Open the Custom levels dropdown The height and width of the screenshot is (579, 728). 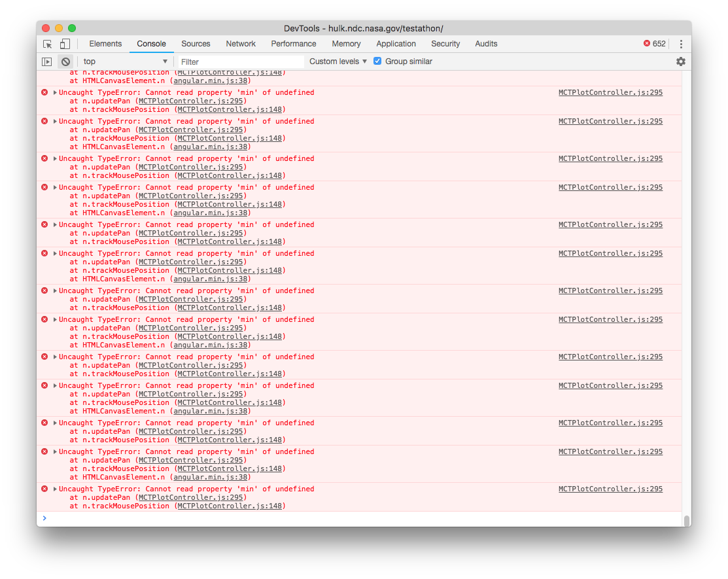tap(337, 61)
